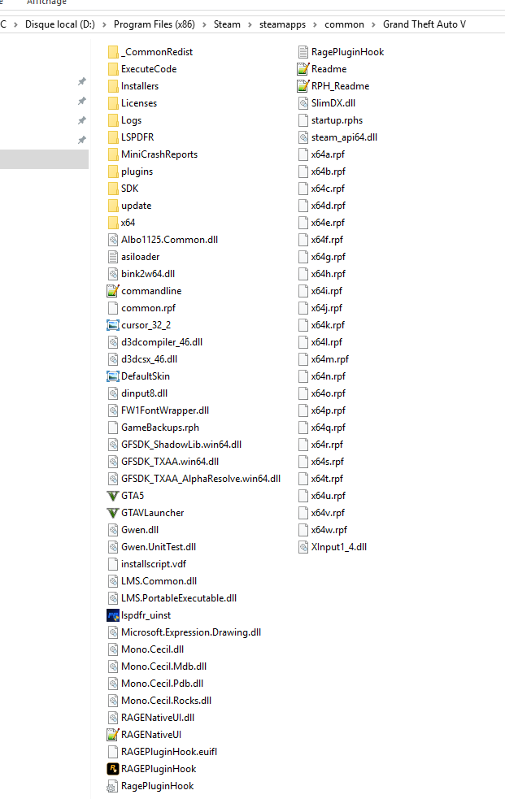This screenshot has height=812, width=505.
Task: Select the Logs folder name
Action: (131, 120)
